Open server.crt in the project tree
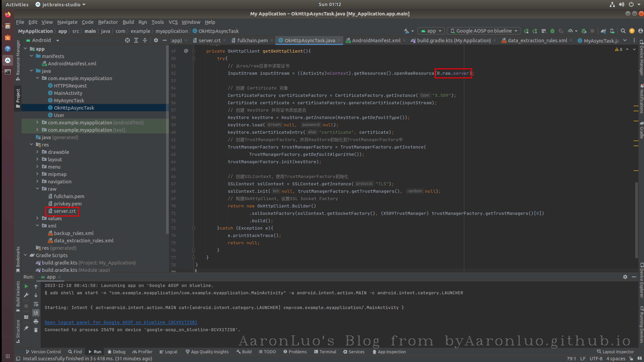The height and width of the screenshot is (362, 644). pyautogui.click(x=65, y=211)
